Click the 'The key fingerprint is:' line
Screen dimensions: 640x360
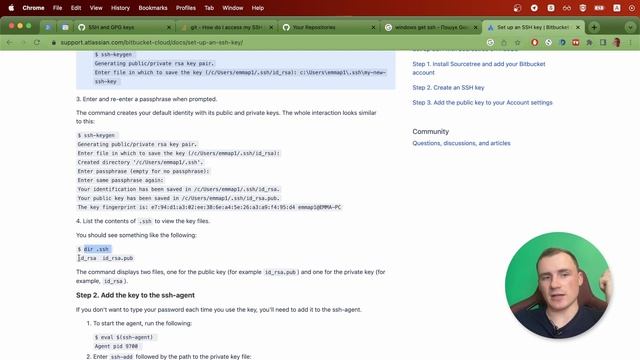[x=209, y=207]
